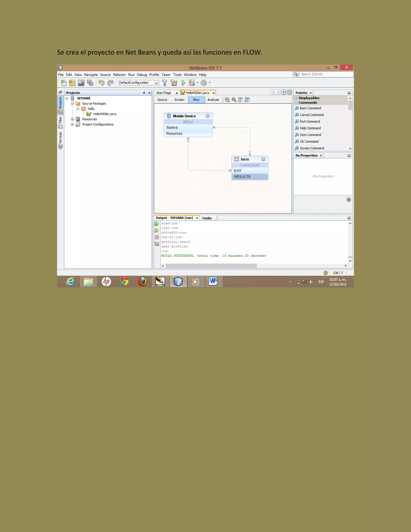Click the New Project toolbar icon

click(x=72, y=83)
